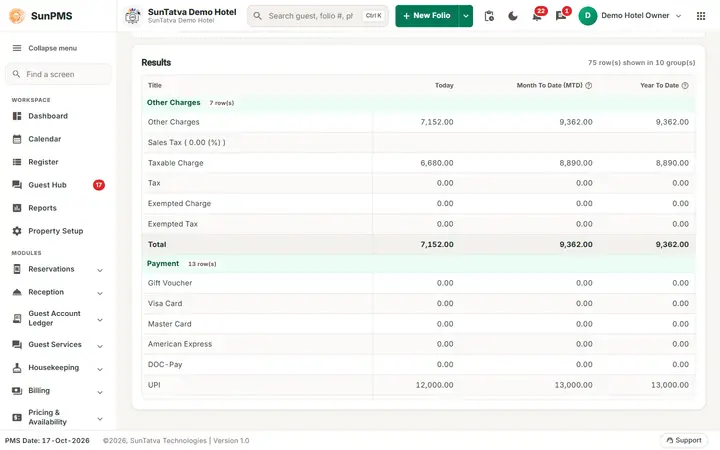Open messages icon with 1 badge

(561, 16)
